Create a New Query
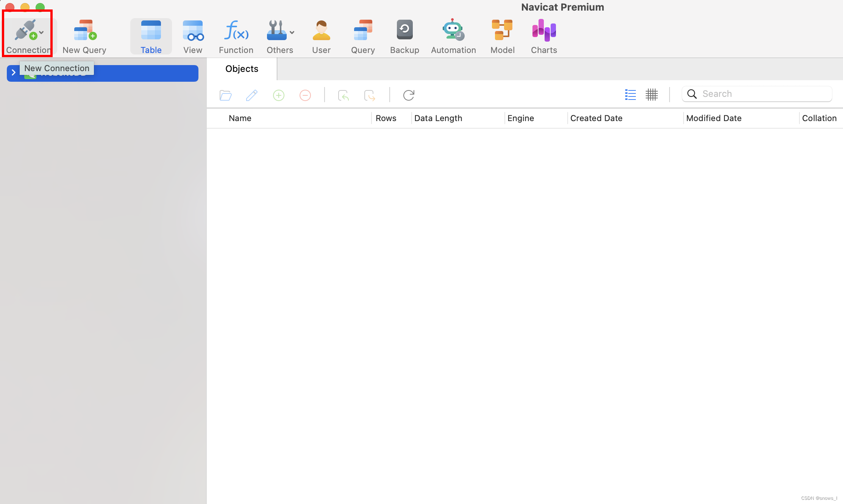Viewport: 843px width, 504px height. click(84, 37)
